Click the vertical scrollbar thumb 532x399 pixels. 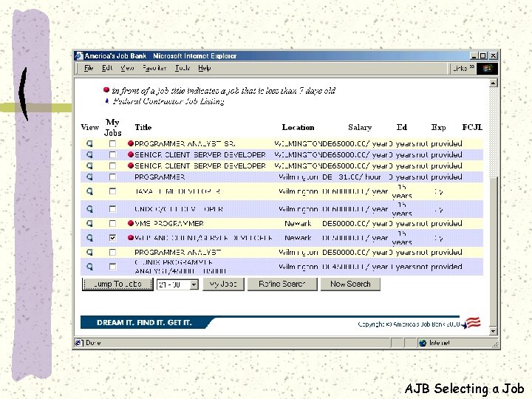click(x=494, y=251)
